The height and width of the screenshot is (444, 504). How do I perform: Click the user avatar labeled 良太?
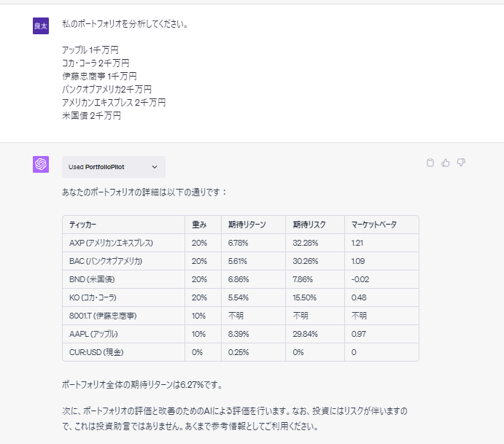41,26
